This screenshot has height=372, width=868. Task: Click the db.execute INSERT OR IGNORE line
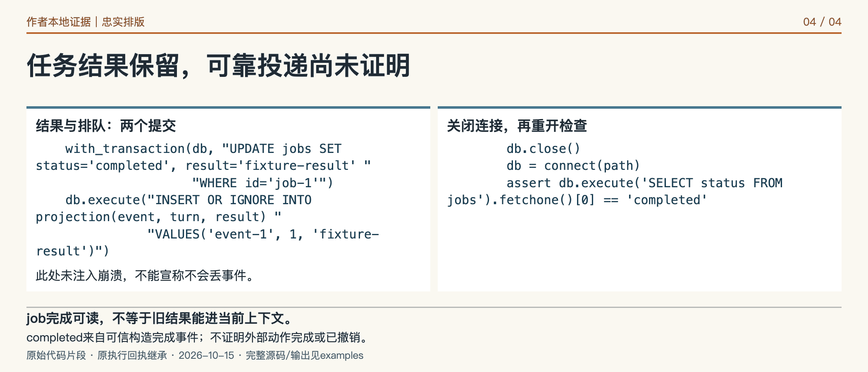coord(188,200)
